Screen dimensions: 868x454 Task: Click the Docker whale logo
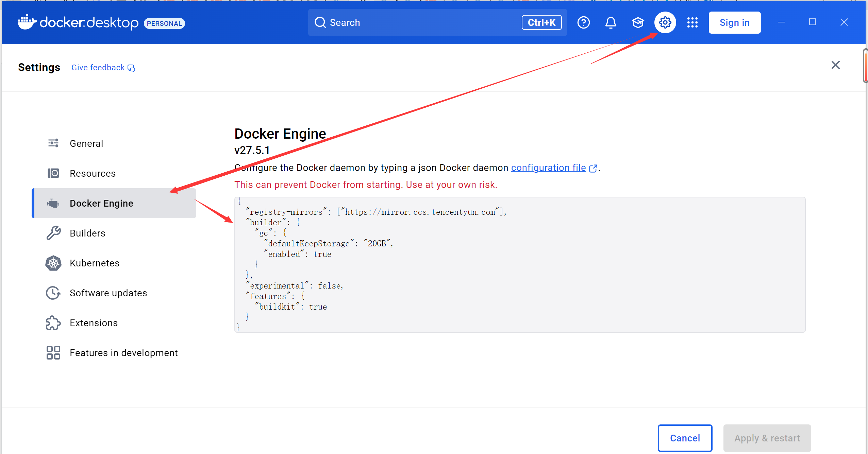point(27,22)
